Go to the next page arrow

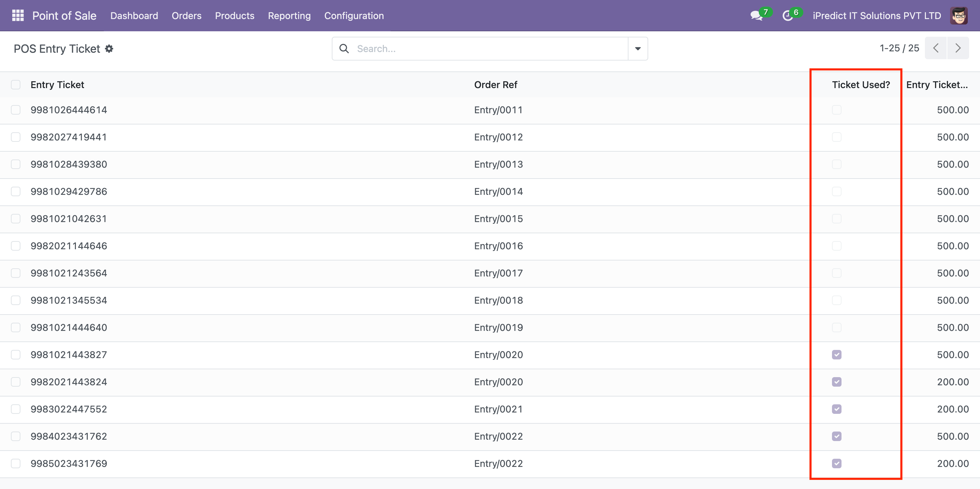[x=958, y=48]
